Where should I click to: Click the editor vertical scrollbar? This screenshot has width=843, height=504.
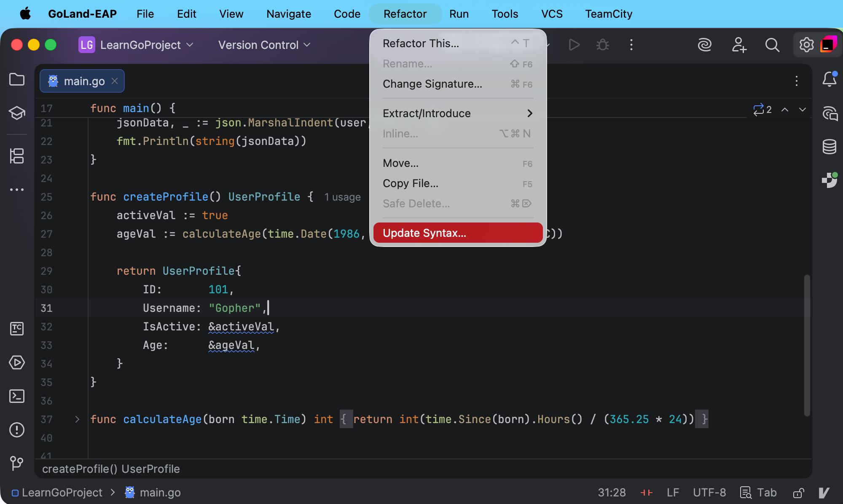pos(807,346)
